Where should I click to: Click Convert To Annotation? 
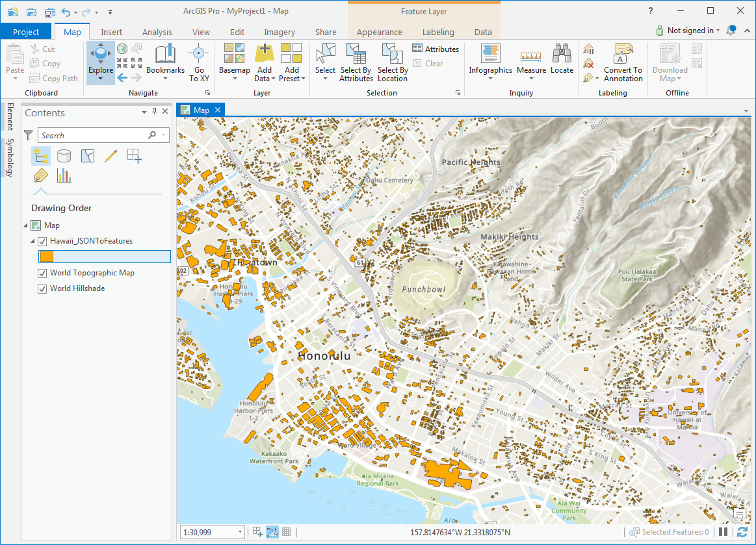pyautogui.click(x=623, y=62)
